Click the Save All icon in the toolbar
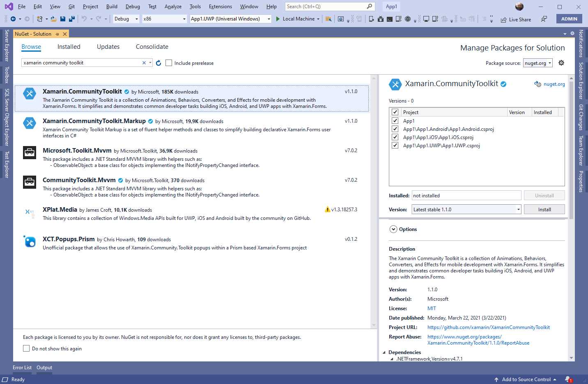The width and height of the screenshot is (588, 384). [x=71, y=19]
